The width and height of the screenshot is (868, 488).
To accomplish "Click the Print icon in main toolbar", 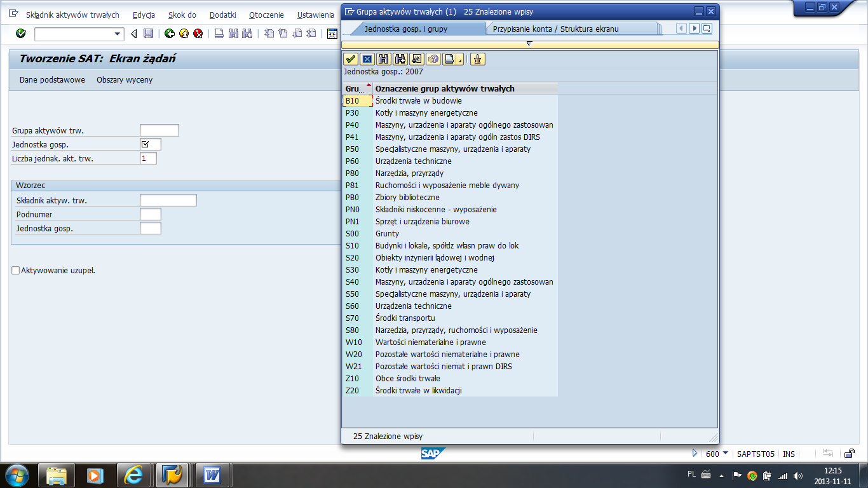I will pyautogui.click(x=219, y=34).
